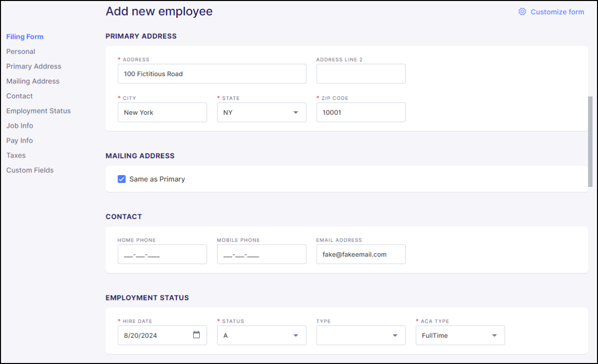Click the Address field with 100 Fictitious Road
Viewport: 598px width, 364px height.
click(x=212, y=74)
